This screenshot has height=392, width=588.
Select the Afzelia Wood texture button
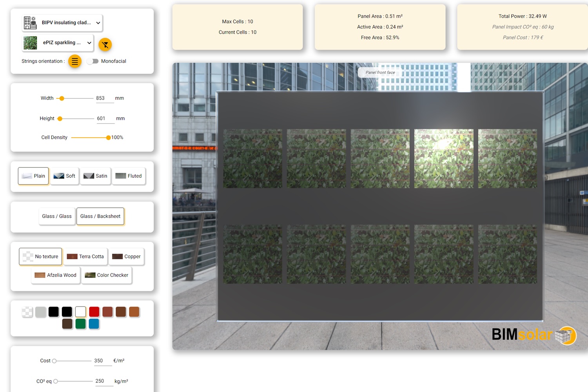55,275
